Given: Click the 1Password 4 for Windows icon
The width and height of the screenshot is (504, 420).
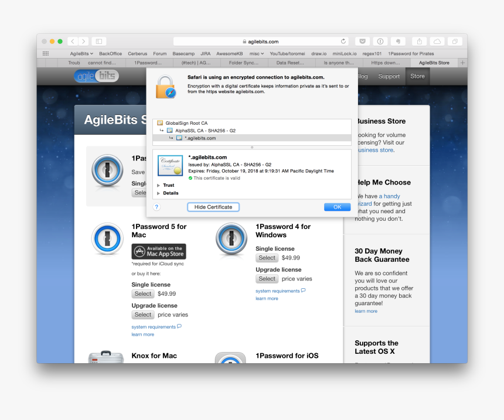Looking at the screenshot, I should click(x=231, y=239).
